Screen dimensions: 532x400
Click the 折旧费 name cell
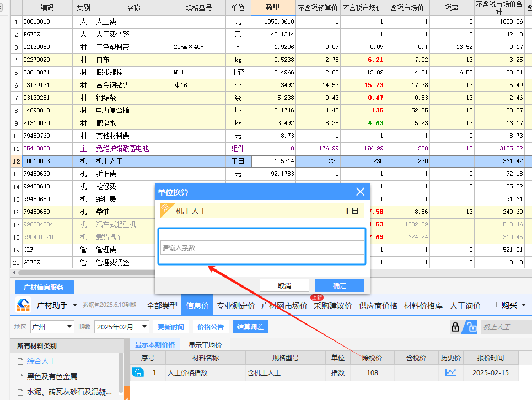(x=133, y=174)
